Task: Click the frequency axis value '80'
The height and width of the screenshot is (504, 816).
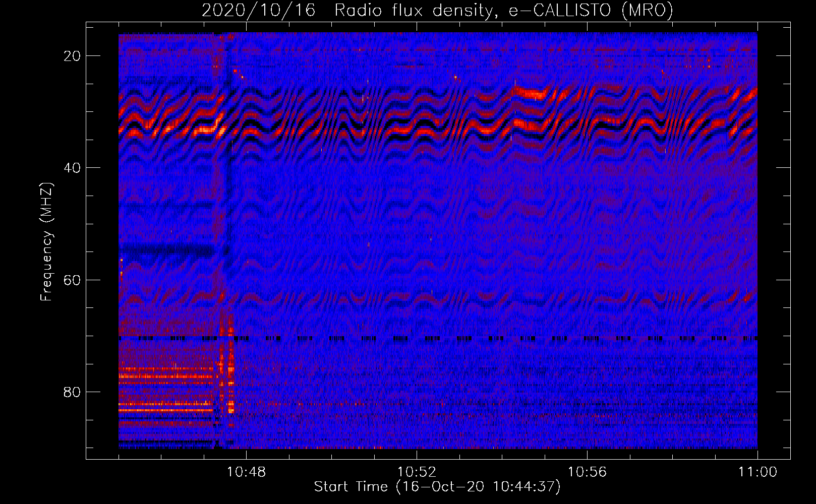Action: 73,392
